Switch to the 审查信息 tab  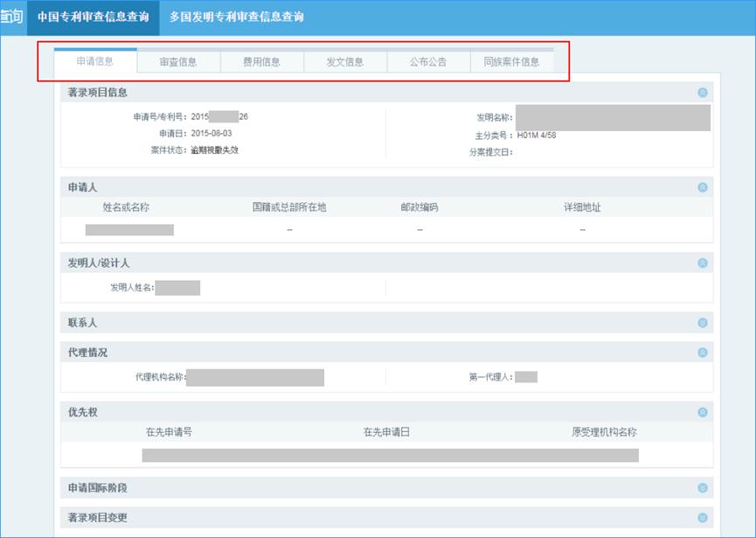point(177,61)
